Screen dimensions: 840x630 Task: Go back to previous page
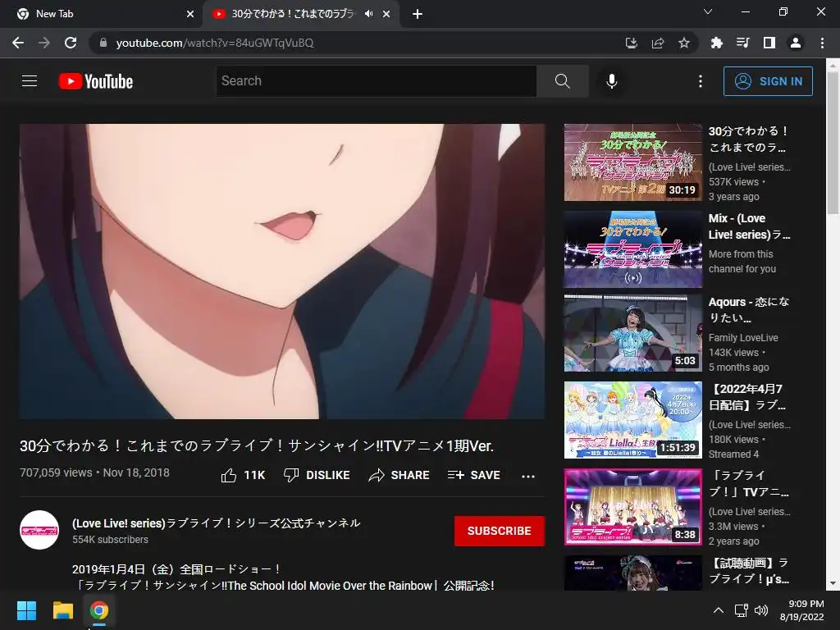[x=18, y=43]
